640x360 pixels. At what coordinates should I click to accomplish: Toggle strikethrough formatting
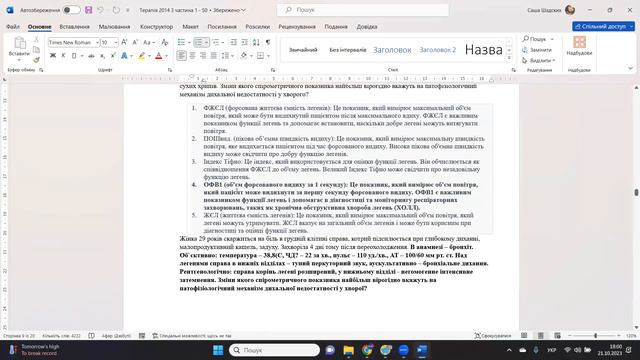pyautogui.click(x=91, y=56)
